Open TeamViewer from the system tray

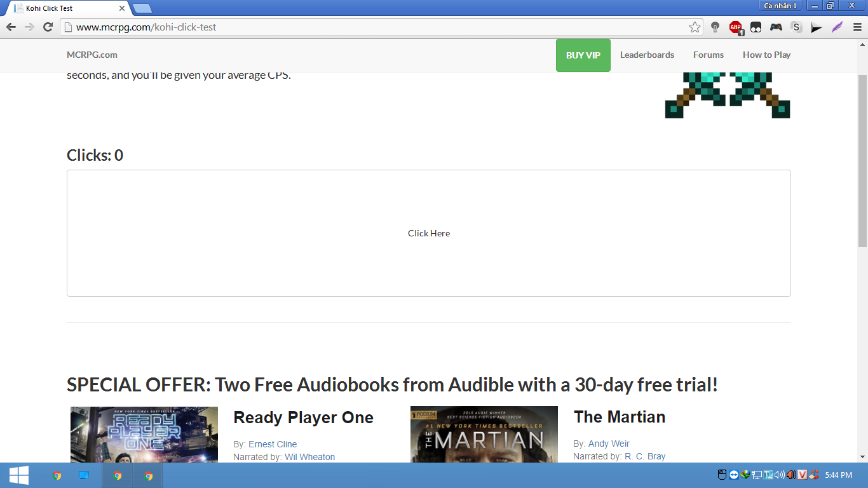click(734, 475)
